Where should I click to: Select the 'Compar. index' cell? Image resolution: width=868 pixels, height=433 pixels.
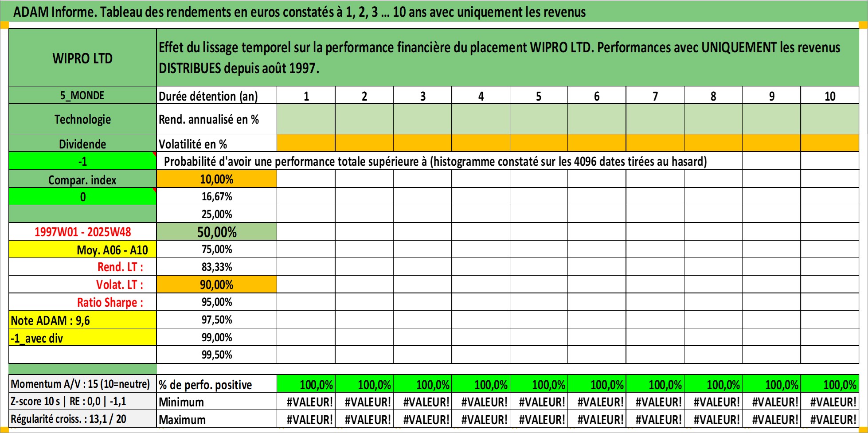82,179
